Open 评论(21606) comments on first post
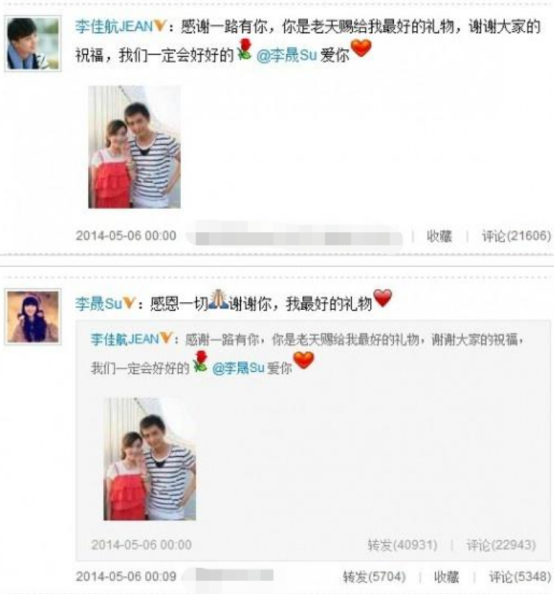Image resolution: width=554 pixels, height=595 pixels. coord(516,236)
